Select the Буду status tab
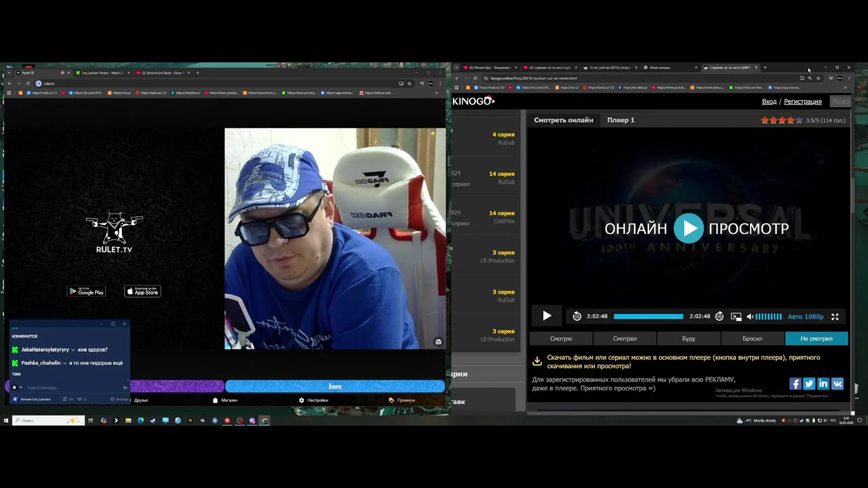Image resolution: width=868 pixels, height=488 pixels. 688,338
